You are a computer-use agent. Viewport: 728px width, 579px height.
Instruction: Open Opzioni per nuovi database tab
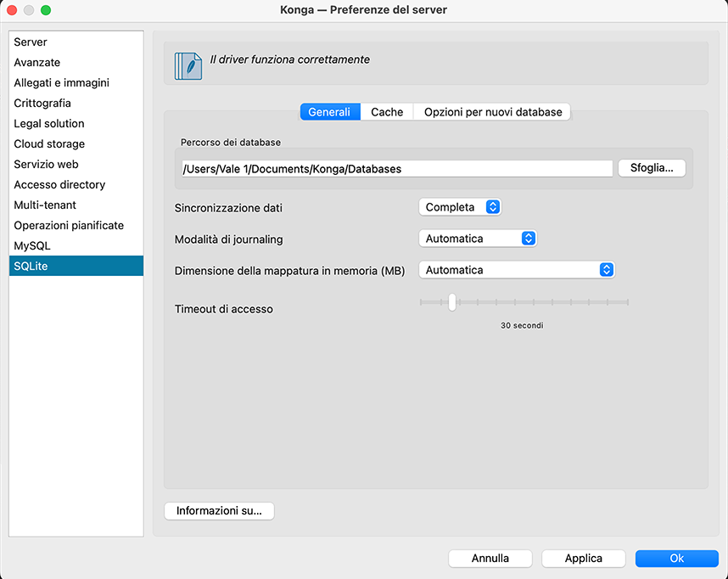(x=493, y=112)
